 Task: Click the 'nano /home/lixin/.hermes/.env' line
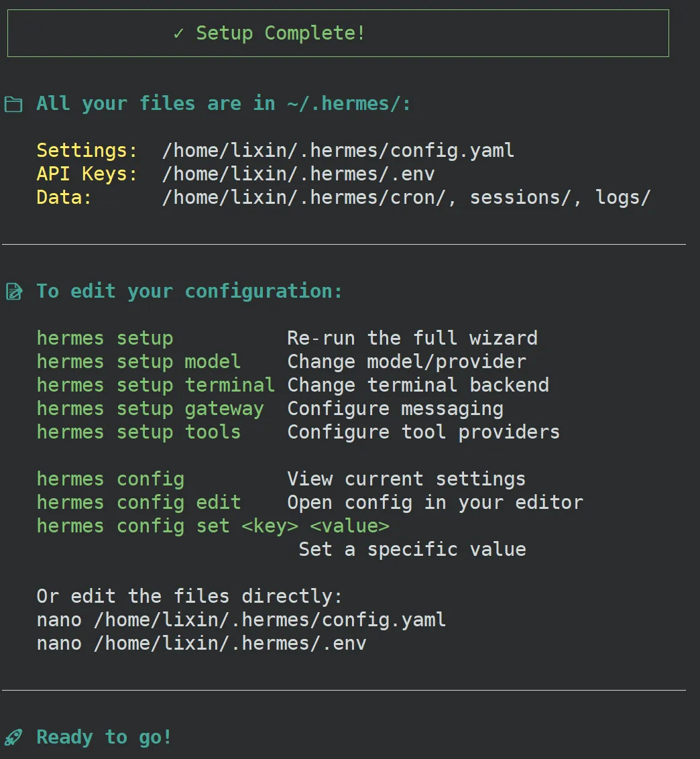pos(201,644)
